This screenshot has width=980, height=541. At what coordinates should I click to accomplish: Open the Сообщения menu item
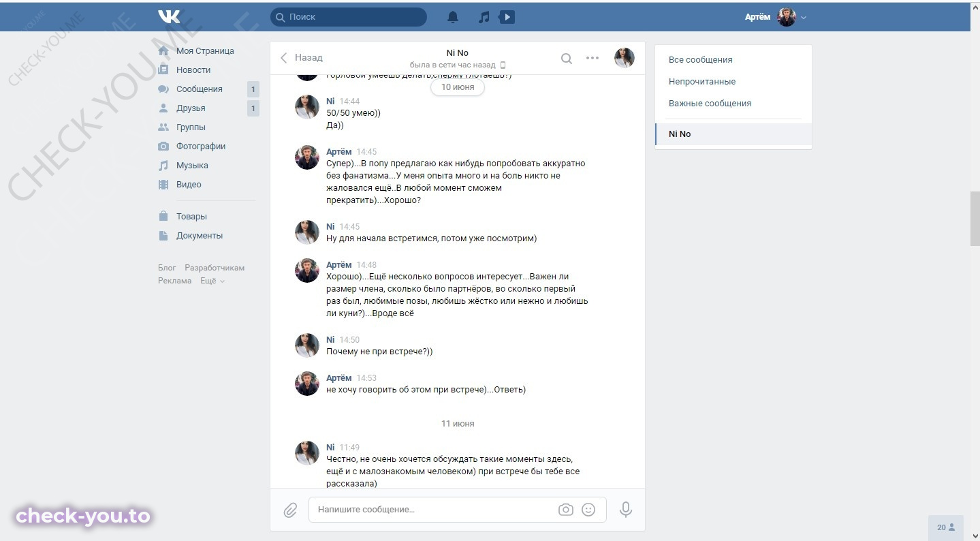coord(200,89)
